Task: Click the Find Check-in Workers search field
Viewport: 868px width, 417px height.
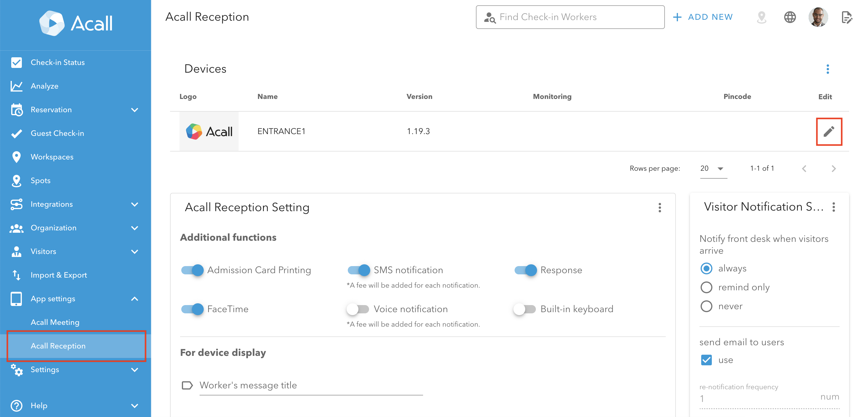Action: (x=570, y=17)
